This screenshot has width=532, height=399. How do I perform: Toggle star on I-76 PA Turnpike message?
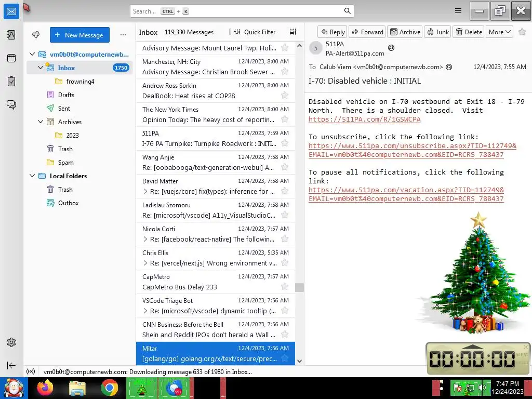pyautogui.click(x=285, y=143)
